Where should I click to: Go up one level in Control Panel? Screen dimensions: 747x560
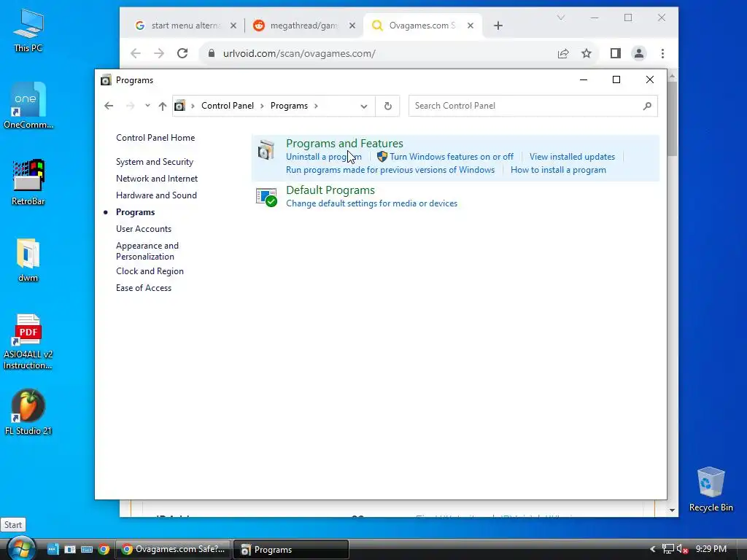point(163,106)
